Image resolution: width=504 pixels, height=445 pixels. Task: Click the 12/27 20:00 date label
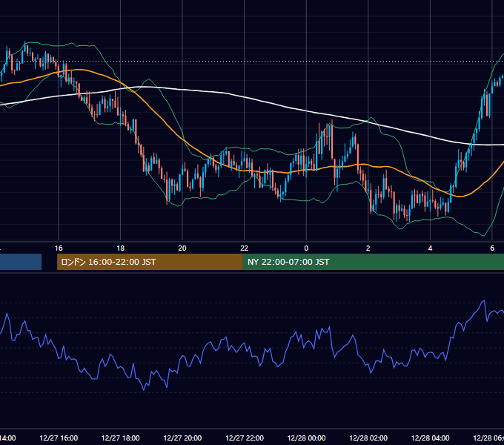click(x=182, y=438)
